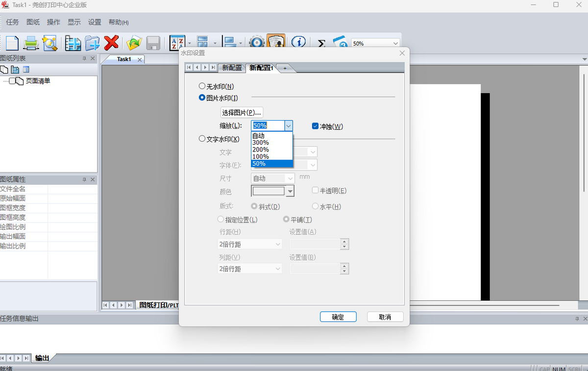Click the 取消 button
588x371 pixels.
pyautogui.click(x=385, y=317)
